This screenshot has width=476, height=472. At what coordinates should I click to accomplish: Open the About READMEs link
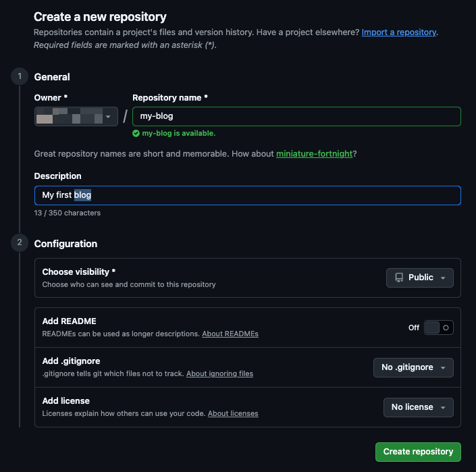click(x=230, y=334)
